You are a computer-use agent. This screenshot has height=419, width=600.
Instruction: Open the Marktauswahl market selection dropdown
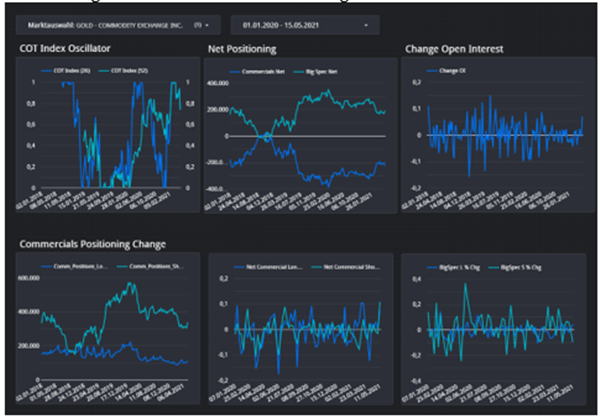(118, 25)
